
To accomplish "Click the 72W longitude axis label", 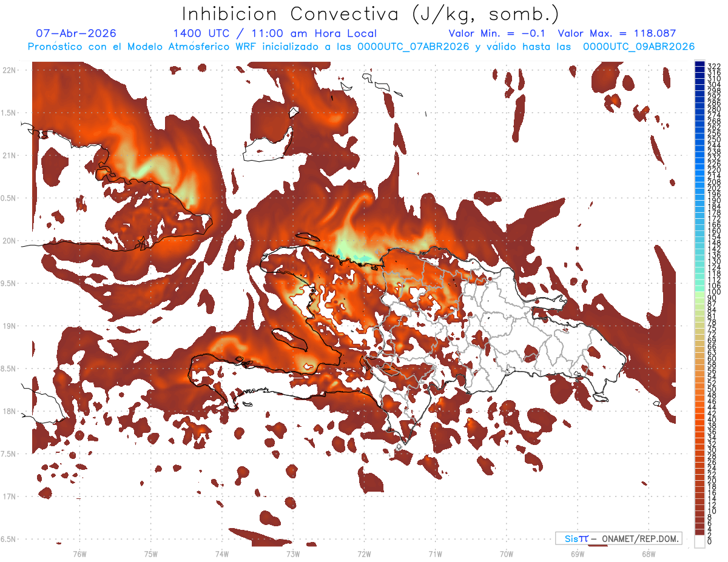I will click(364, 554).
